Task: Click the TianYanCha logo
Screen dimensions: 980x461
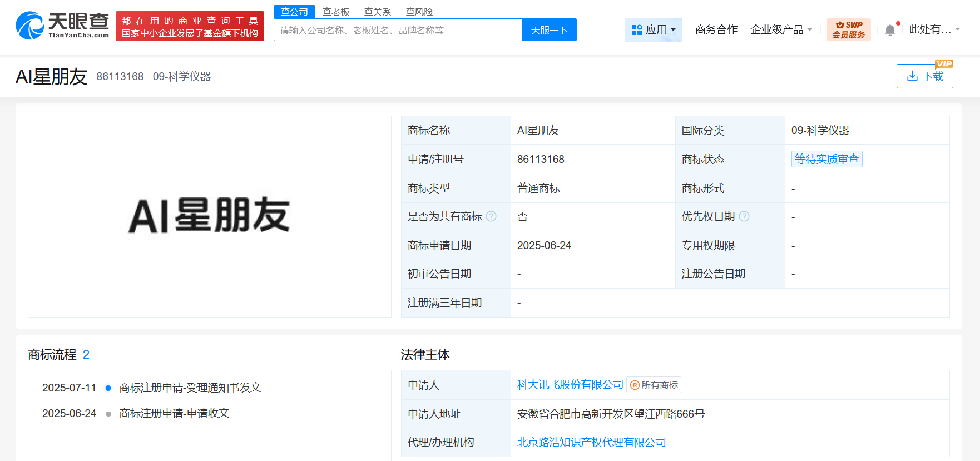Action: [x=62, y=26]
